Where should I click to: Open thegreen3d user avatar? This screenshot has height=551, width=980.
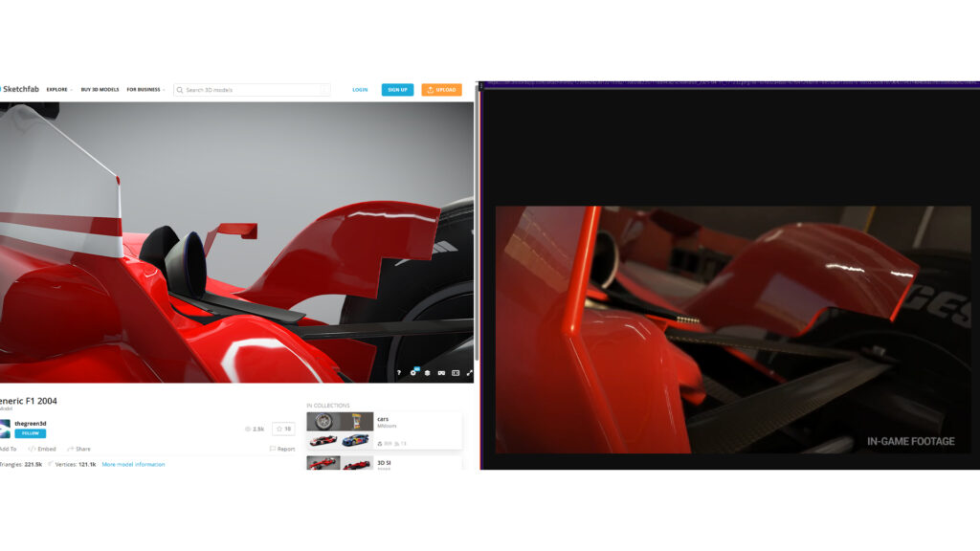(5, 429)
